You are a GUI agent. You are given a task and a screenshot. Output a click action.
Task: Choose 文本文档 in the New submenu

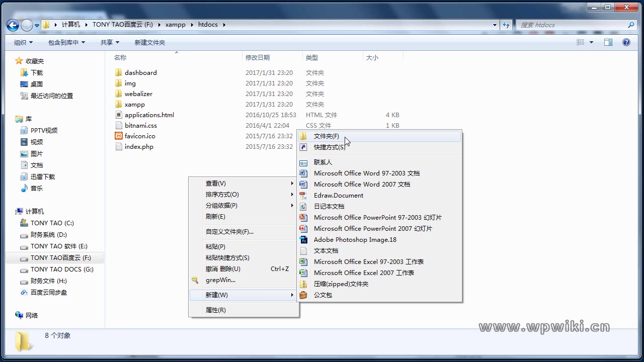pyautogui.click(x=379, y=250)
